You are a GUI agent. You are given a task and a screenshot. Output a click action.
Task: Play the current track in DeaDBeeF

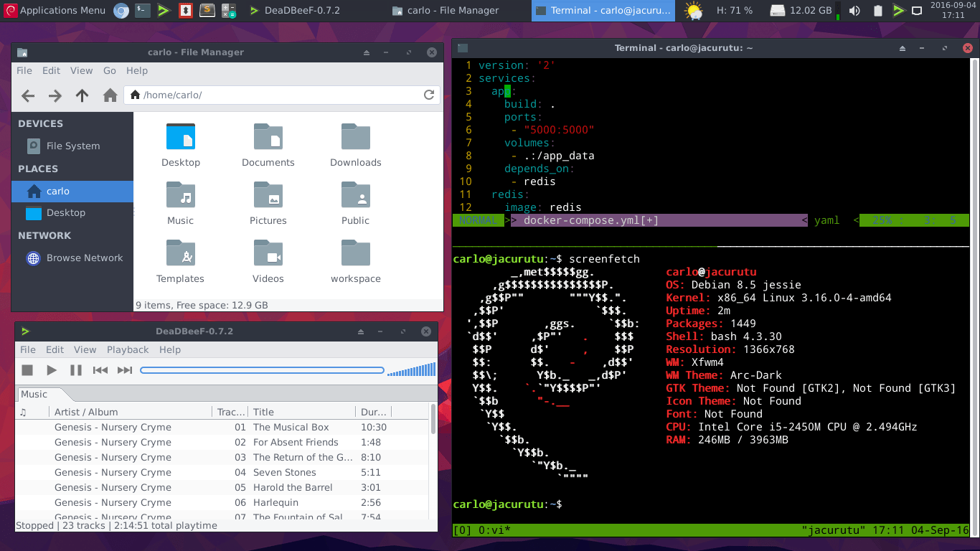52,369
